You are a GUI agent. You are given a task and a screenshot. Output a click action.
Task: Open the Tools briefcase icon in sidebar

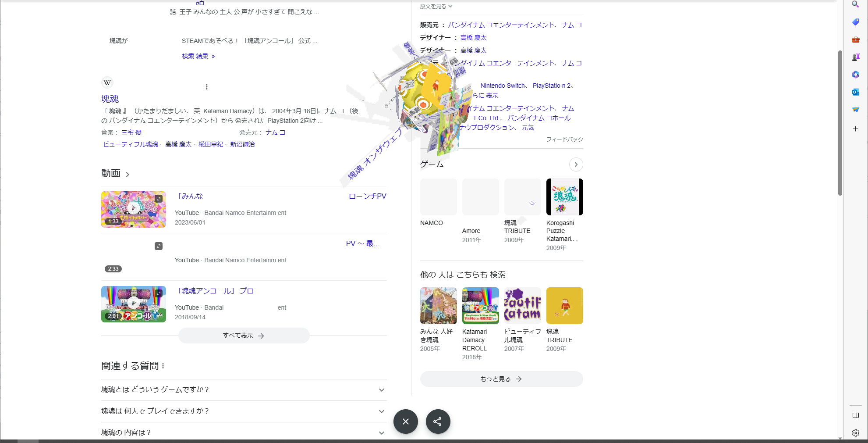(x=855, y=39)
